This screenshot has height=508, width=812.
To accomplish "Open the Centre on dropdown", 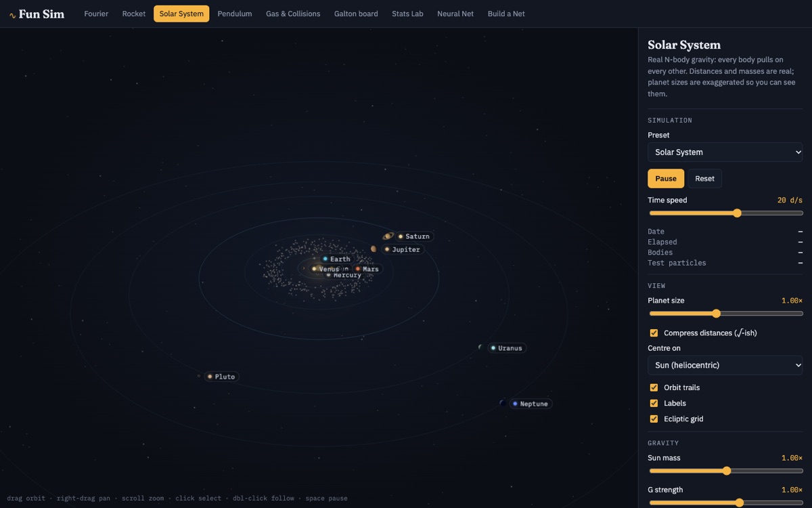I will click(x=725, y=365).
